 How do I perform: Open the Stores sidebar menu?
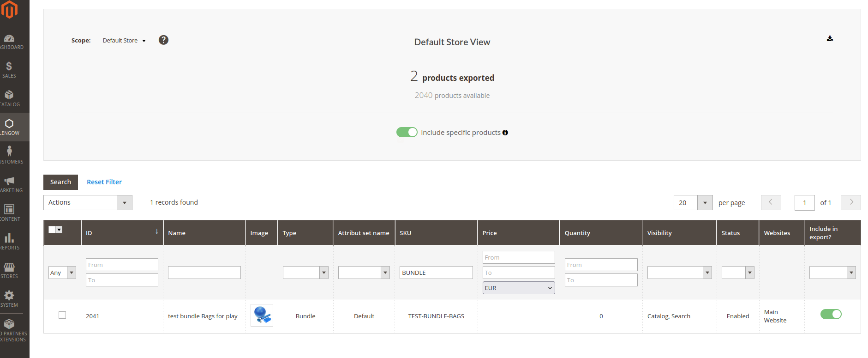click(x=9, y=270)
